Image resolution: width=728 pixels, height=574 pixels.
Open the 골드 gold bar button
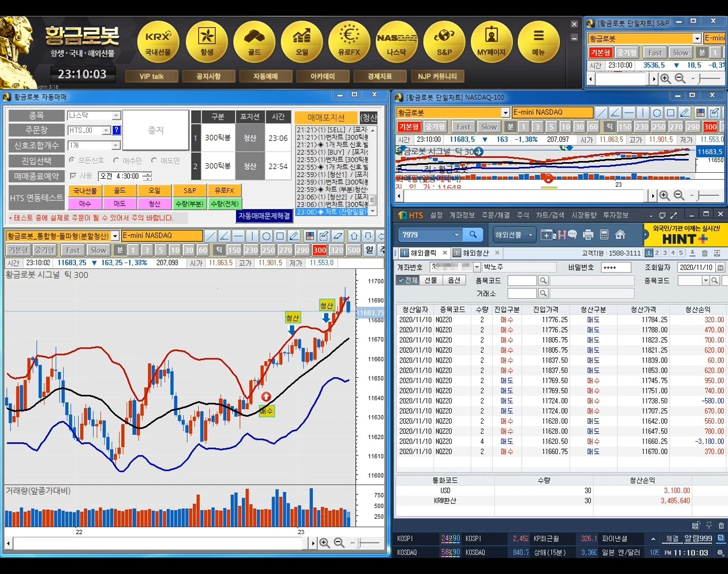coord(254,43)
